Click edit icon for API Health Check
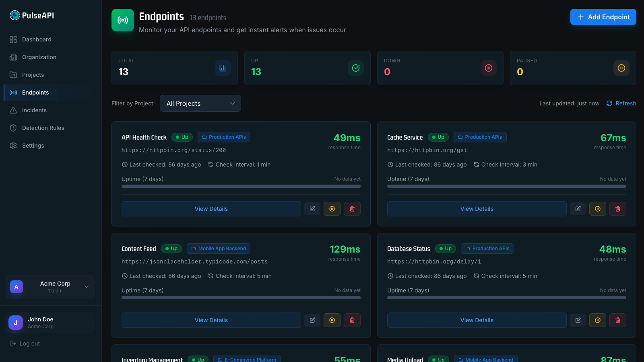 click(x=312, y=209)
